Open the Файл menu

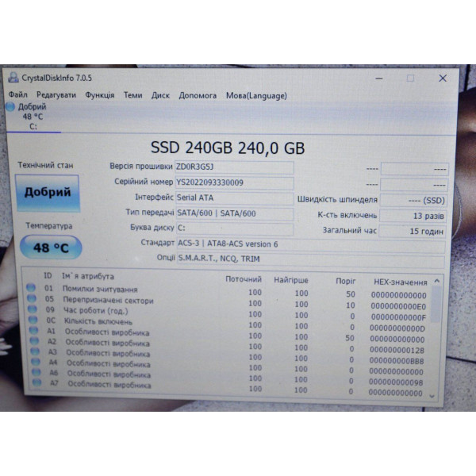click(x=18, y=94)
